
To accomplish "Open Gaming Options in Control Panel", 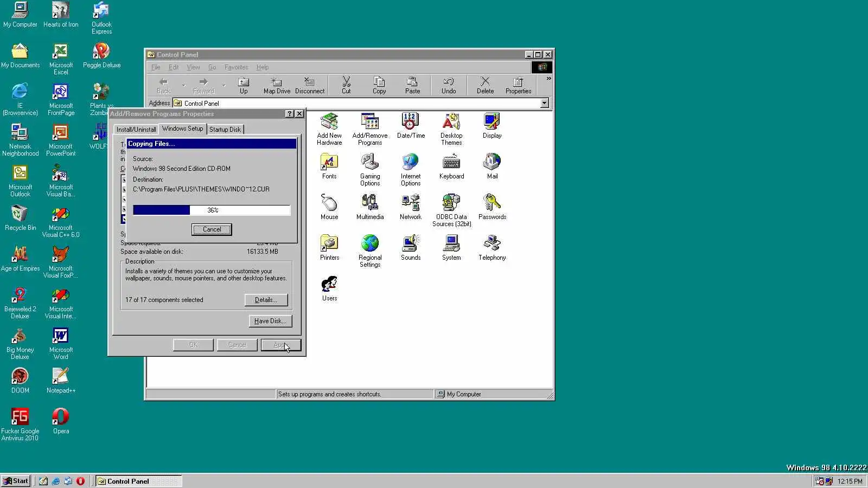I will 370,170.
